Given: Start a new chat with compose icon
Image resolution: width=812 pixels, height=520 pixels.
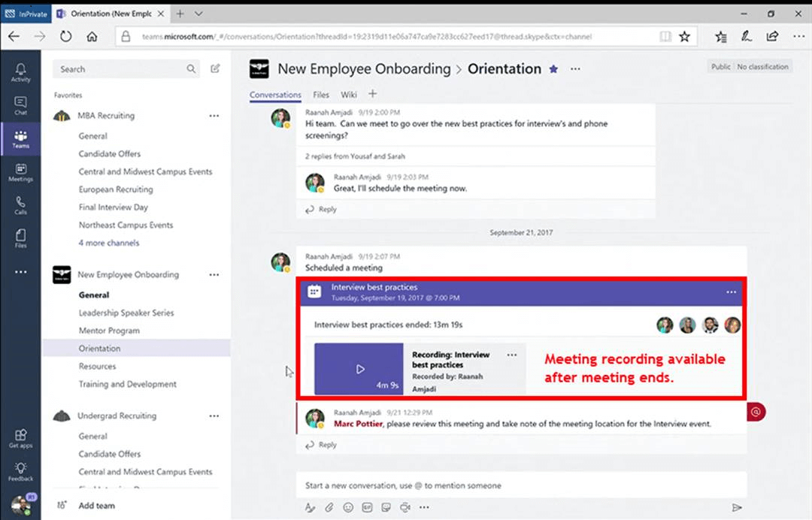Looking at the screenshot, I should (x=216, y=68).
